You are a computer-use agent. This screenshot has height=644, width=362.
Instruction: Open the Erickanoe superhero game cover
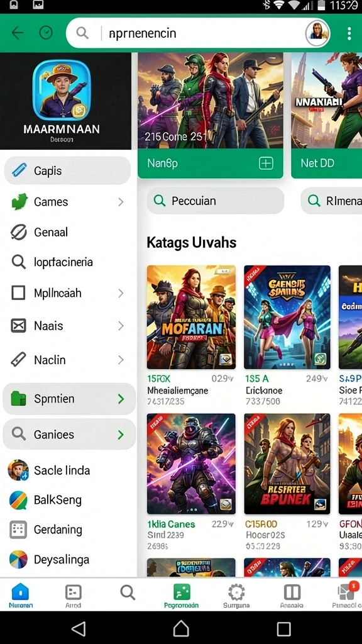coord(287,318)
